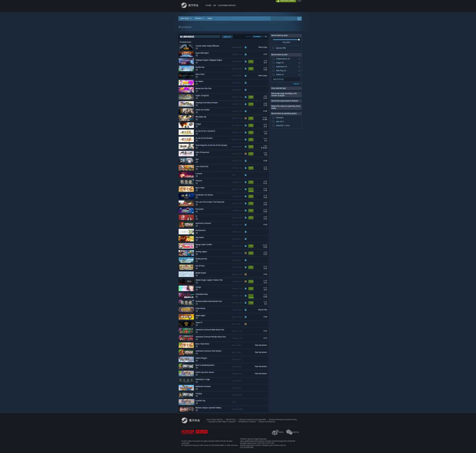476x453 pixels.
Task: Open the Browse dropdown menu
Action: click(x=199, y=18)
